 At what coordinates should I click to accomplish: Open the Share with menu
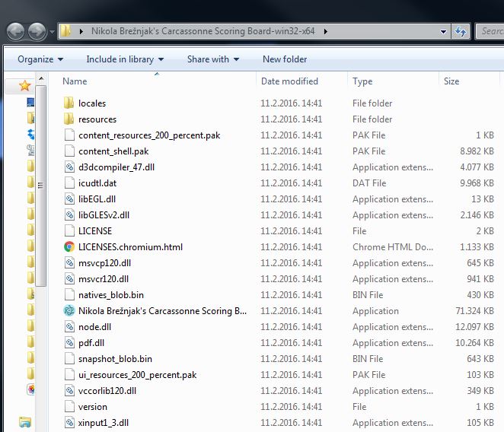pos(213,59)
